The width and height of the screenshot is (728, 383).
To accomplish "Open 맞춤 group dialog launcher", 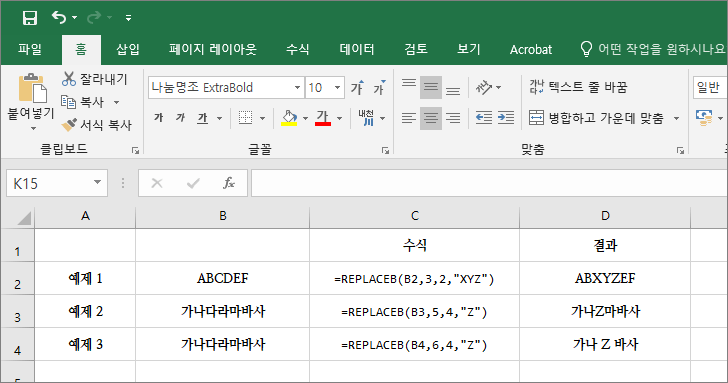I will [x=680, y=150].
